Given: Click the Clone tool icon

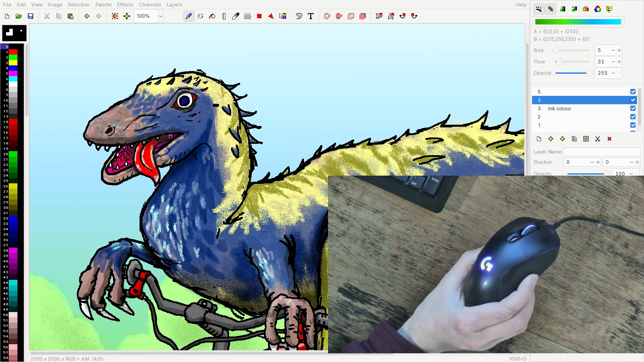Looking at the screenshot, I should [x=247, y=16].
